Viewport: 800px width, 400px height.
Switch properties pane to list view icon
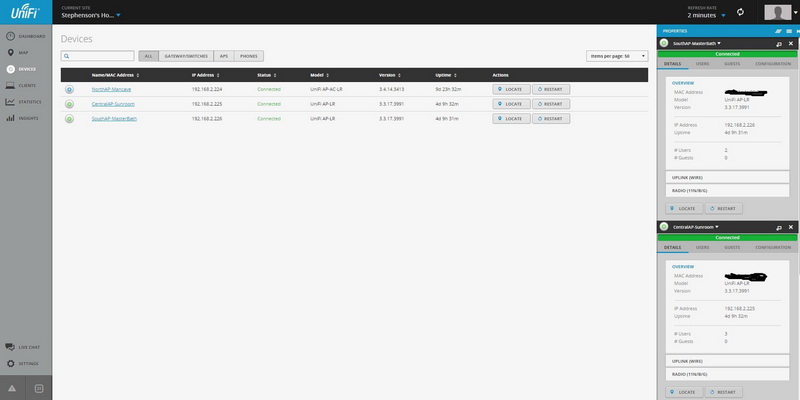coord(789,31)
